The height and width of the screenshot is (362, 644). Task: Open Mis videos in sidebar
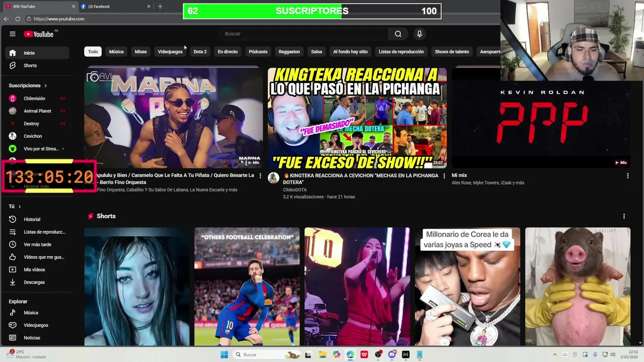pos(37,269)
